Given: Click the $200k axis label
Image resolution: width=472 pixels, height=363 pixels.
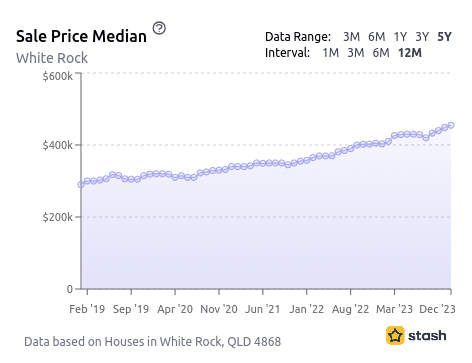Looking at the screenshot, I should point(57,217).
